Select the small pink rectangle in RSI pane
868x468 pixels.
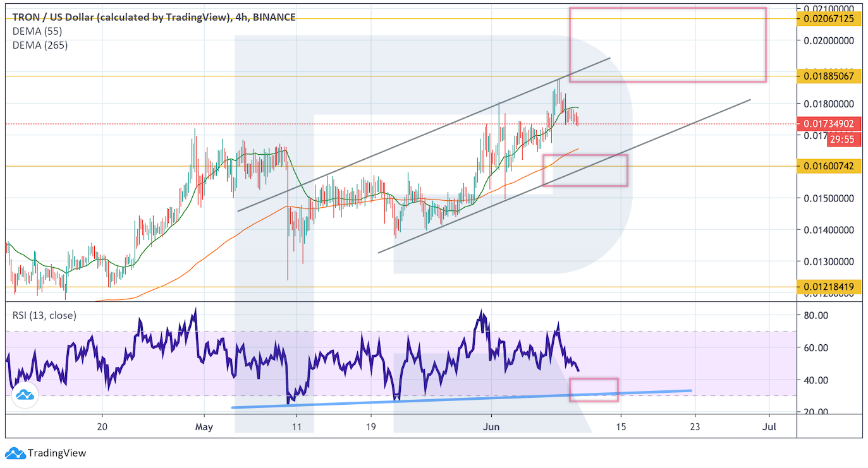593,389
